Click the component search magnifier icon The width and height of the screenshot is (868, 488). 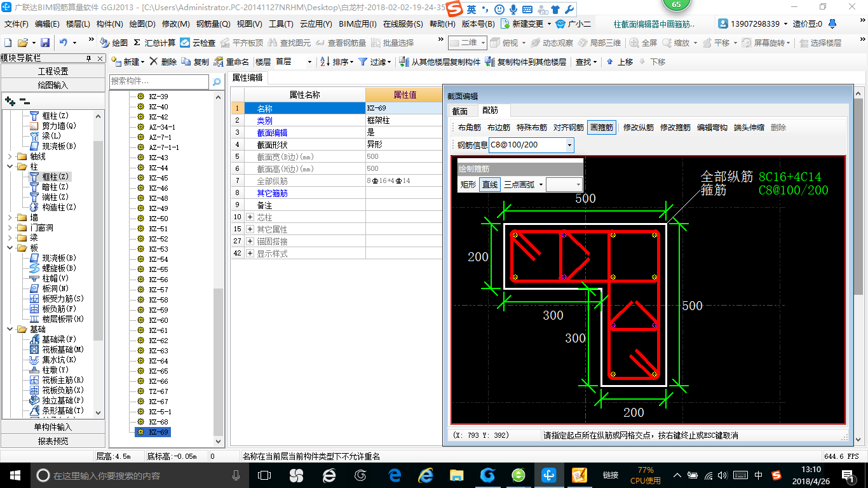[x=216, y=81]
